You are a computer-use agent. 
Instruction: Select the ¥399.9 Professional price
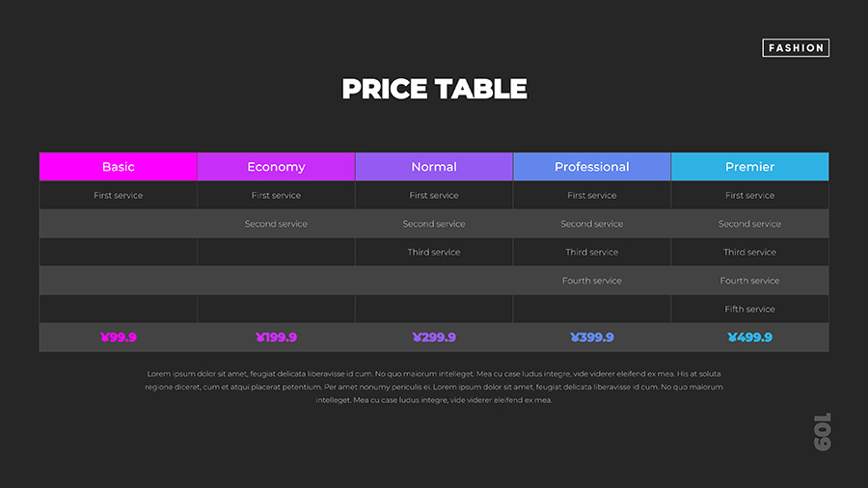[591, 338]
